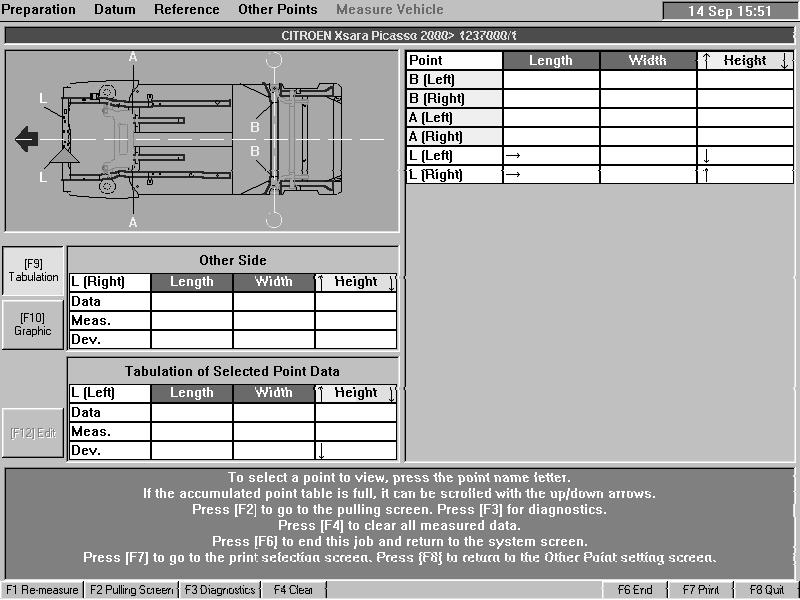Click the top circle target above point B
This screenshot has height=600, width=800.
pos(274,60)
